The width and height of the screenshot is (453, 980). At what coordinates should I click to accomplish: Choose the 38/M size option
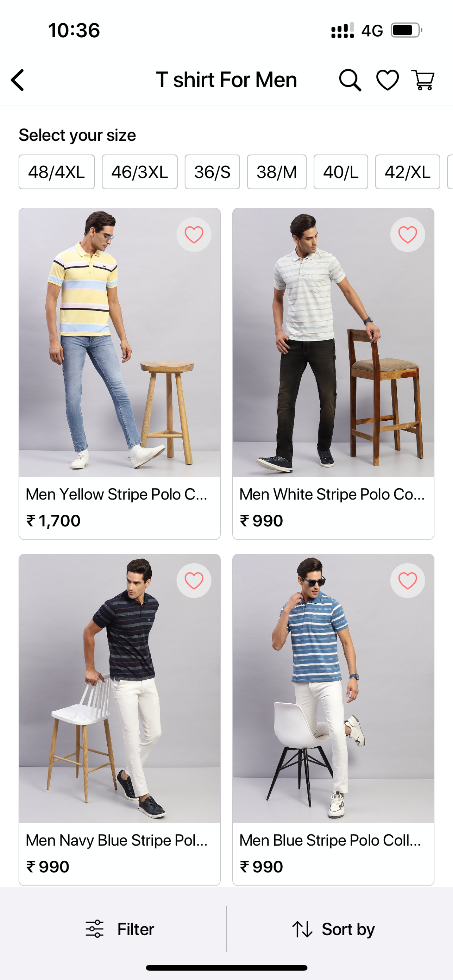[277, 172]
